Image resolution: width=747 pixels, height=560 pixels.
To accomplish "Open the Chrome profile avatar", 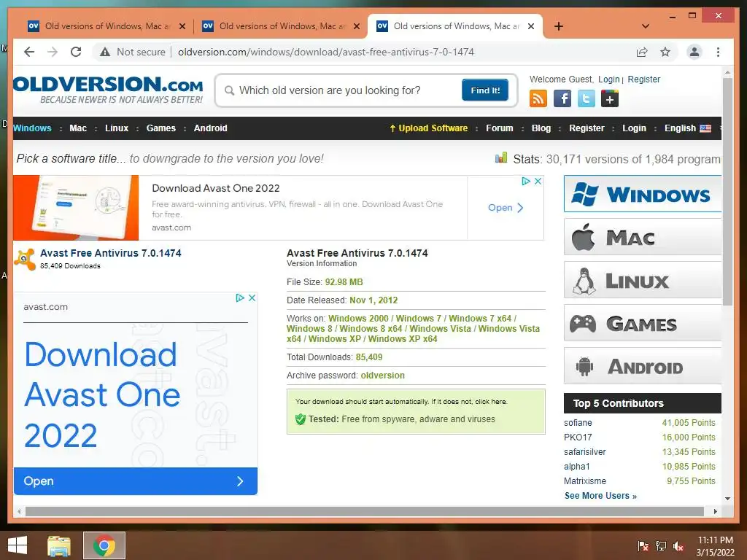I will [x=694, y=52].
